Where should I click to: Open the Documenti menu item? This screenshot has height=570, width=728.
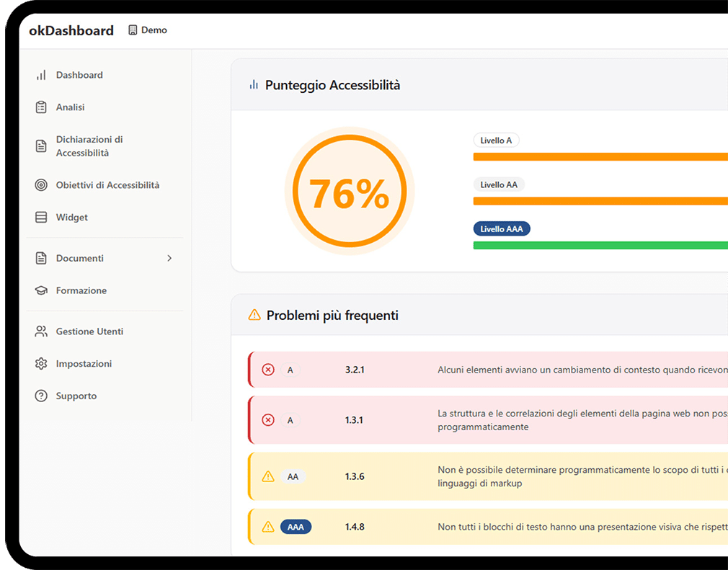point(79,258)
